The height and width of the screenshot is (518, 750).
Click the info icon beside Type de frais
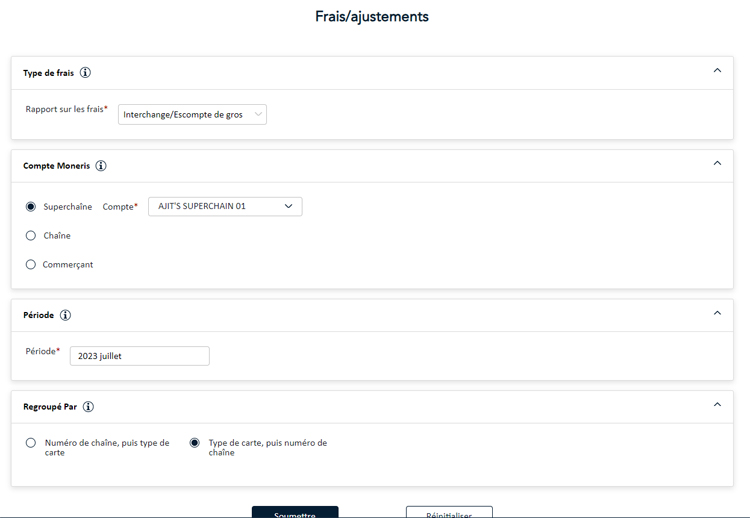tap(85, 73)
